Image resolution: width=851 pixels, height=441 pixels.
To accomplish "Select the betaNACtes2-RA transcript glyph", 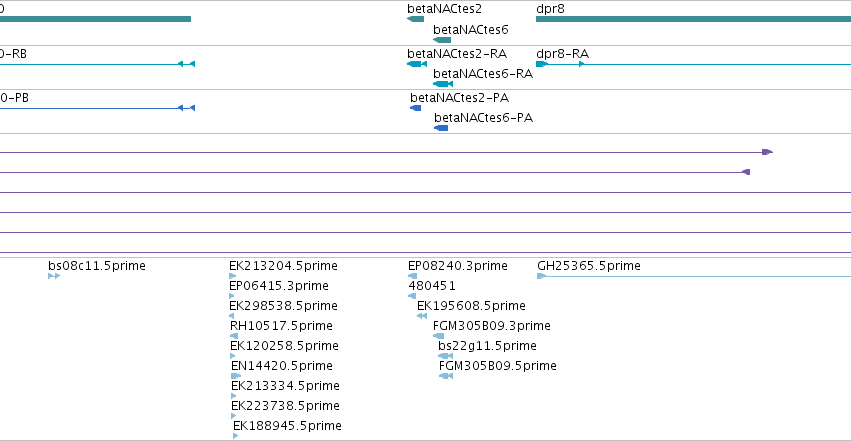I will click(417, 64).
